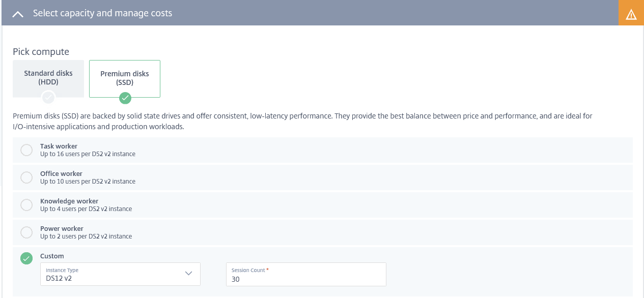644x298 pixels.
Task: Enable the Power worker radio option
Action: click(26, 232)
